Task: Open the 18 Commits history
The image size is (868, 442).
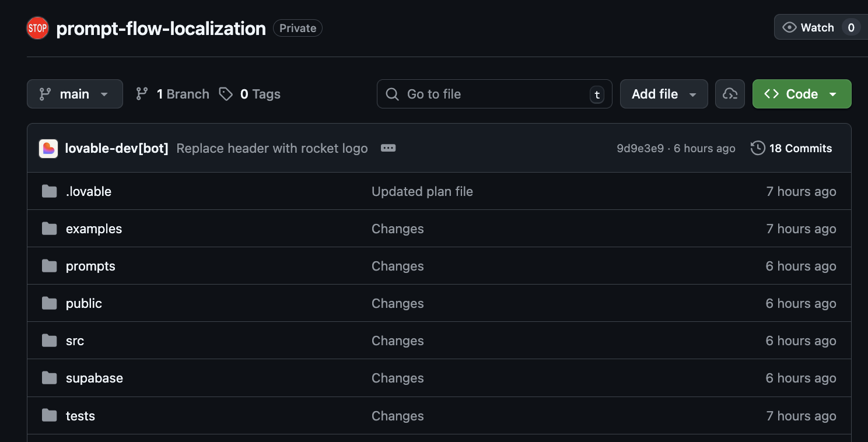Action: tap(792, 148)
